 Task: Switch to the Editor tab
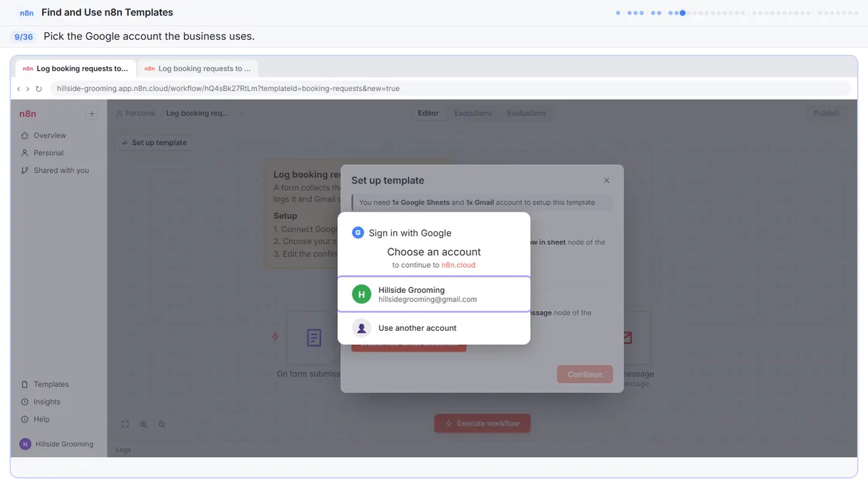click(428, 113)
